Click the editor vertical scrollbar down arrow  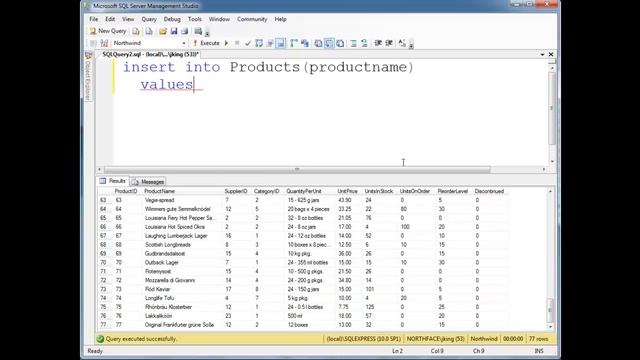(552, 162)
